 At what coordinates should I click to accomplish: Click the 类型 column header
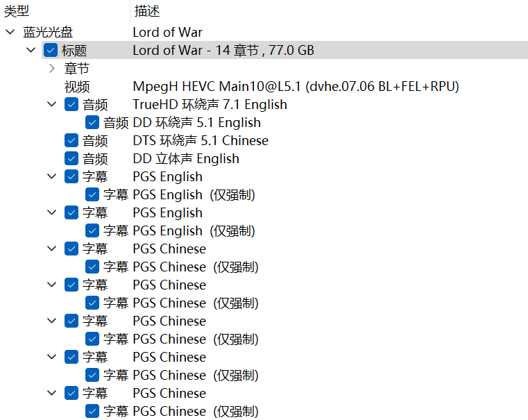click(17, 12)
